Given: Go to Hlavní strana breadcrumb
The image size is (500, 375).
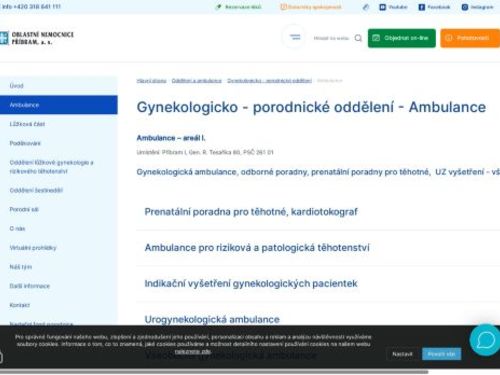Looking at the screenshot, I should (151, 81).
